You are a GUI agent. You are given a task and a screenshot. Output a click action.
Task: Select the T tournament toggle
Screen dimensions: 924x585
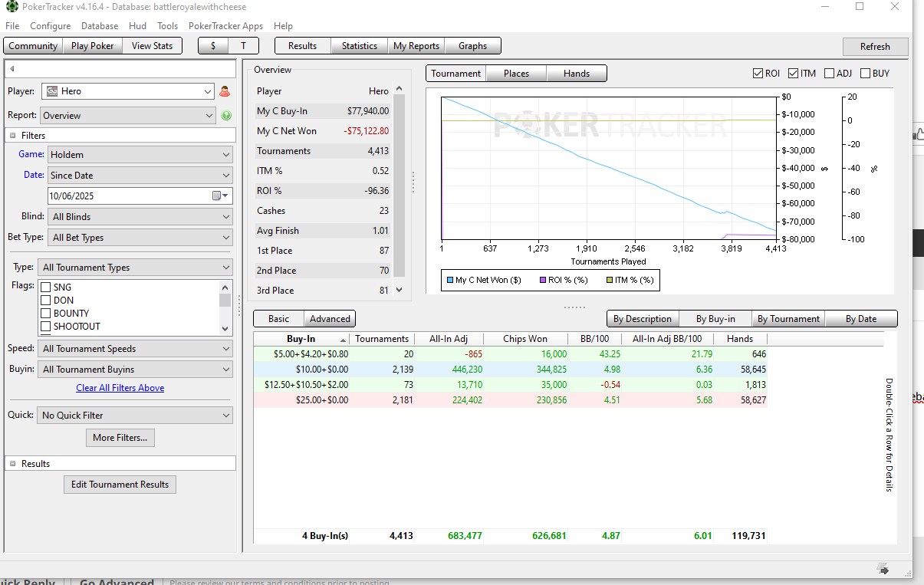click(x=244, y=46)
